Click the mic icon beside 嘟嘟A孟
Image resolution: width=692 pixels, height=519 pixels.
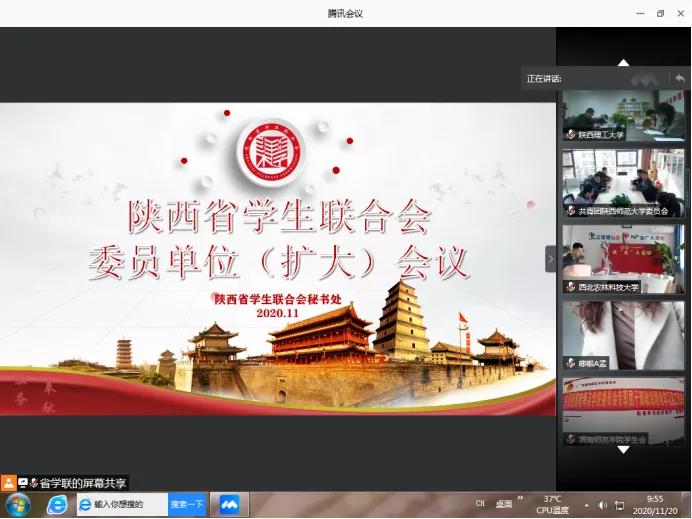571,363
